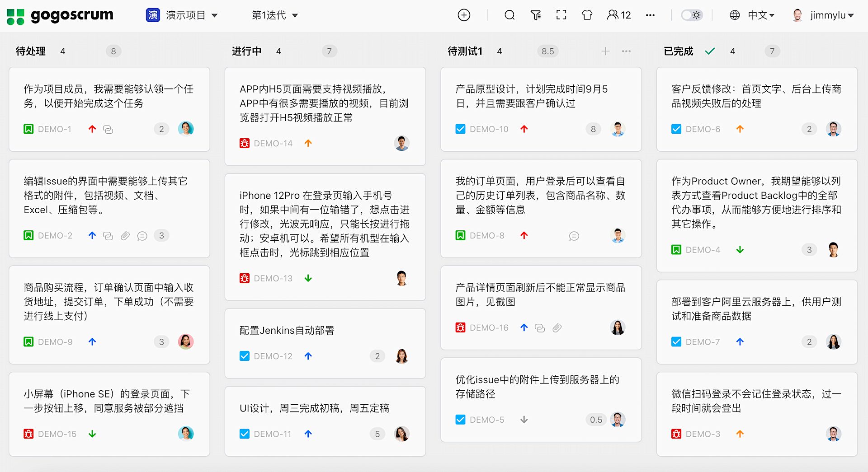Click DEMO-9 assignee avatar
Viewport: 868px width, 472px height.
tap(186, 341)
